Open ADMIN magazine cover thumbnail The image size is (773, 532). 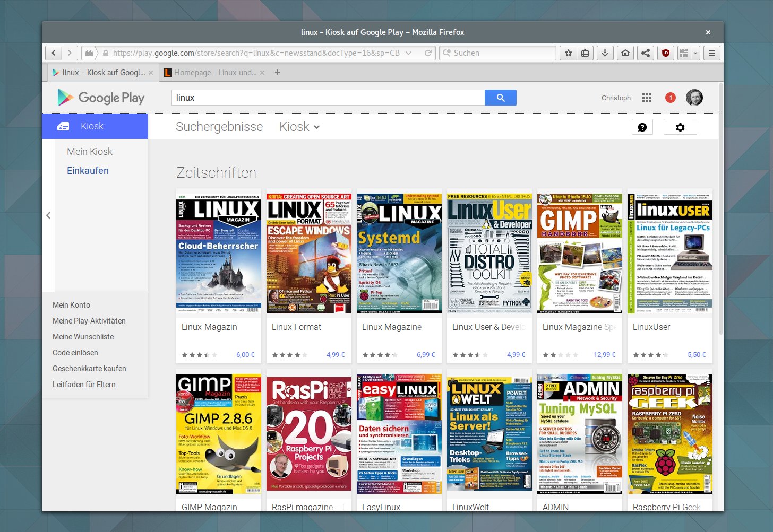pos(580,433)
